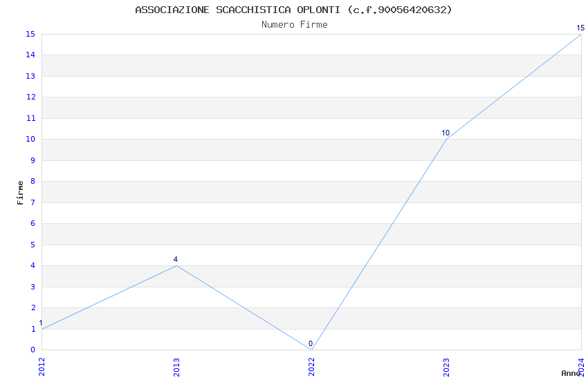Click the chart title ASSOCIAZIONE SCACCHISTICA OPLONTI
Screen dimensions: 588x380
[x=237, y=10]
